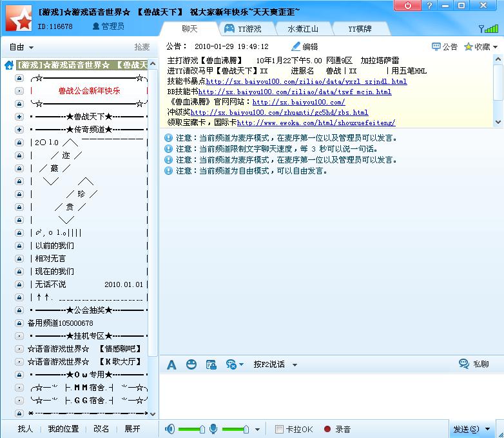Screen dimensions: 504x438
Task: Open the font settings 'A' icon
Action: click(x=171, y=364)
